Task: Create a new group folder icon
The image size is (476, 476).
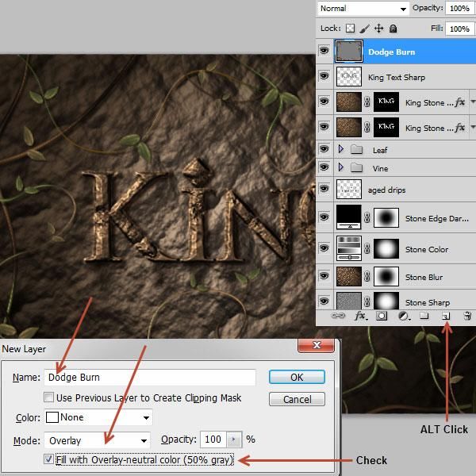Action: click(x=424, y=316)
